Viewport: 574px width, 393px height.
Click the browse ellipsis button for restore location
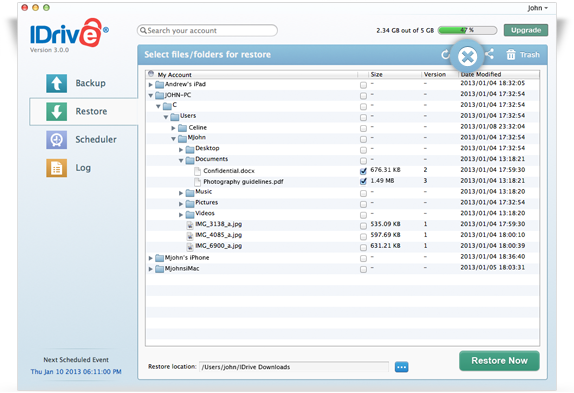tap(401, 367)
